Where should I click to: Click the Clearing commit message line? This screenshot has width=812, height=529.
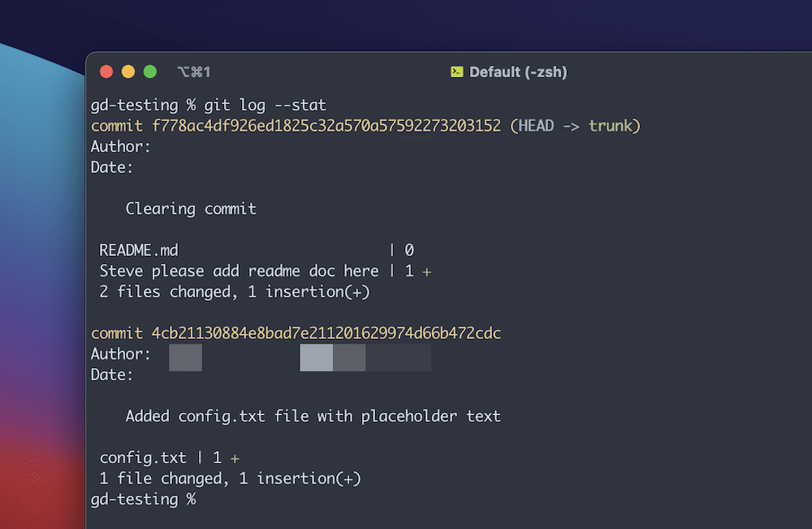[x=191, y=209]
